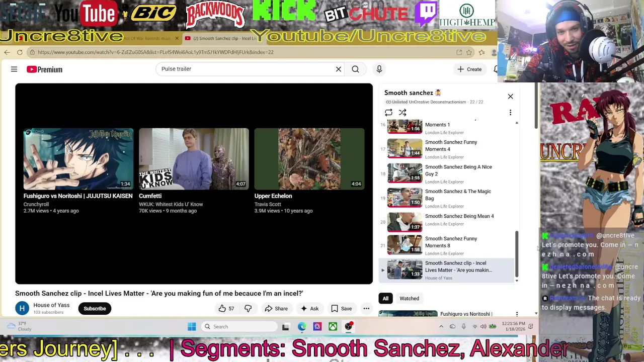This screenshot has width=644, height=362.
Task: Open the weather widget 37°F Cloudy
Action: 18,327
